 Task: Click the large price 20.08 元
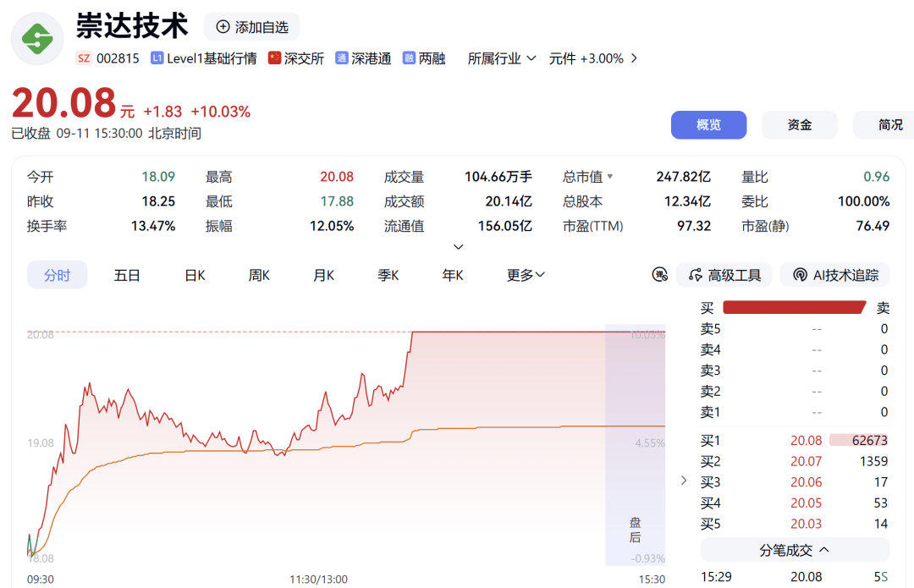click(x=73, y=104)
